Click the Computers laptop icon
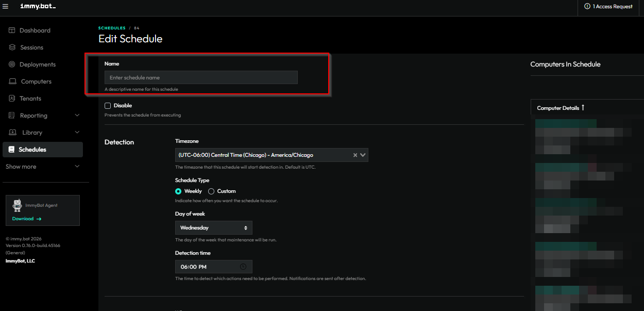Viewport: 644px width, 311px height. pyautogui.click(x=12, y=81)
